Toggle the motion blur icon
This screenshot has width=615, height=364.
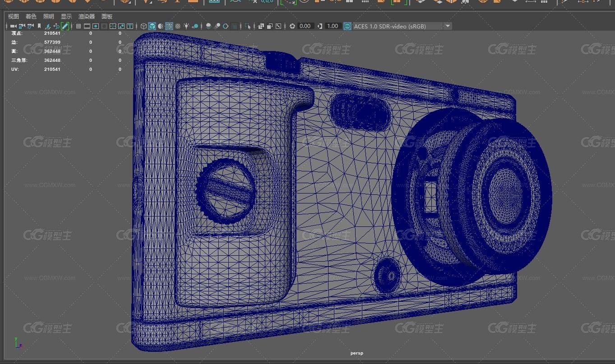pos(217,26)
